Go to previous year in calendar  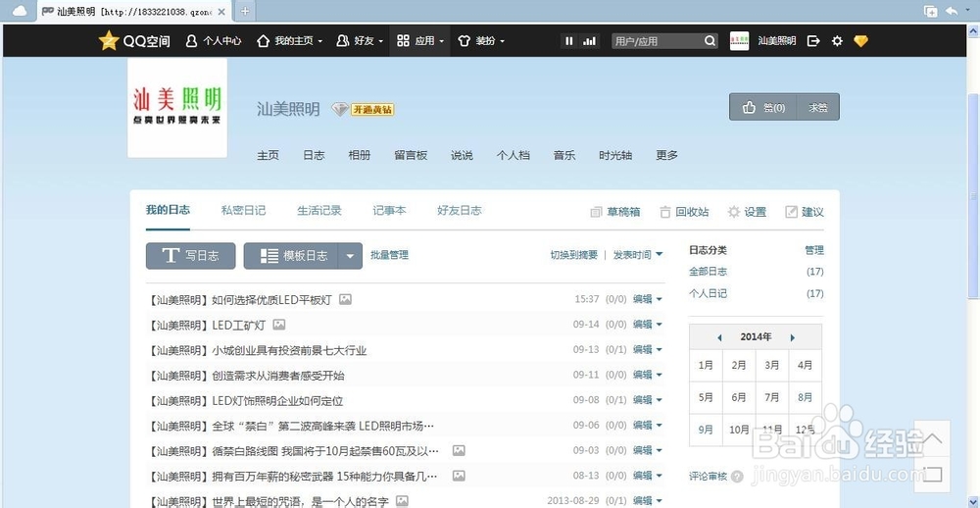click(x=719, y=337)
